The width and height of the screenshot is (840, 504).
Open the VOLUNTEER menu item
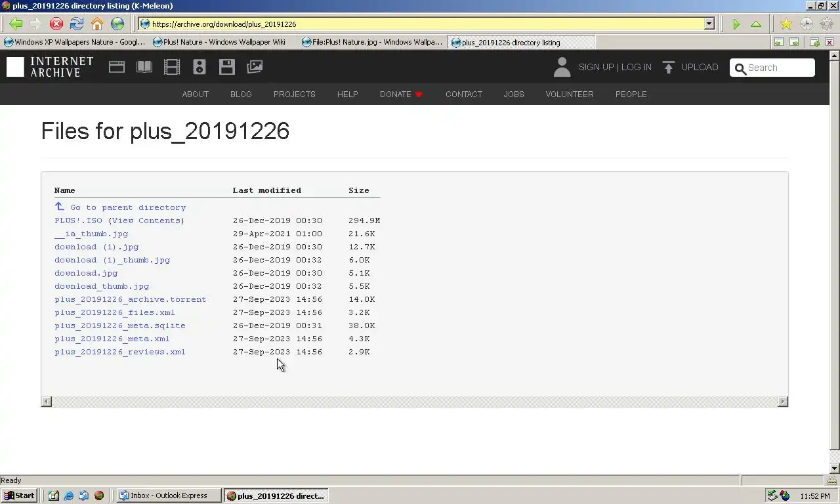click(x=570, y=94)
